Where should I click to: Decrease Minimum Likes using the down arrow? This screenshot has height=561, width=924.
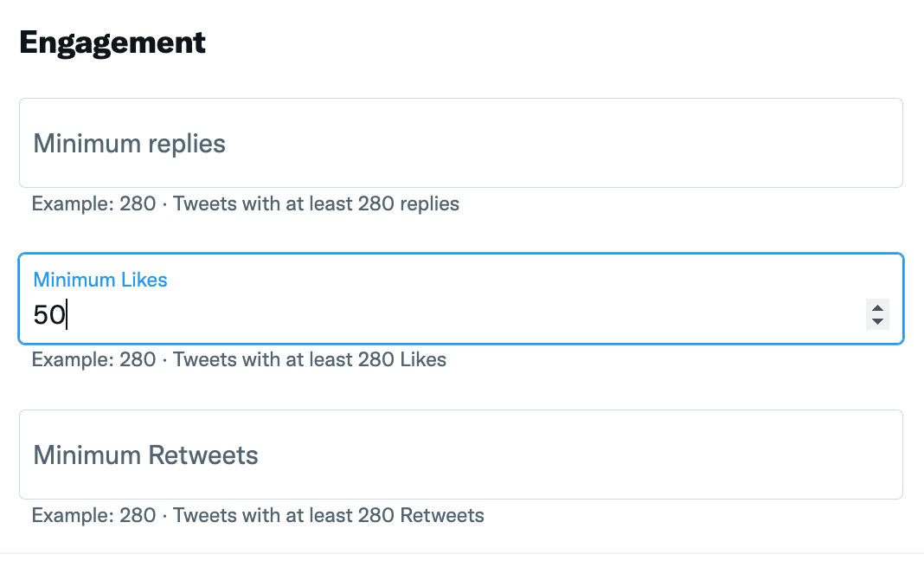[877, 321]
